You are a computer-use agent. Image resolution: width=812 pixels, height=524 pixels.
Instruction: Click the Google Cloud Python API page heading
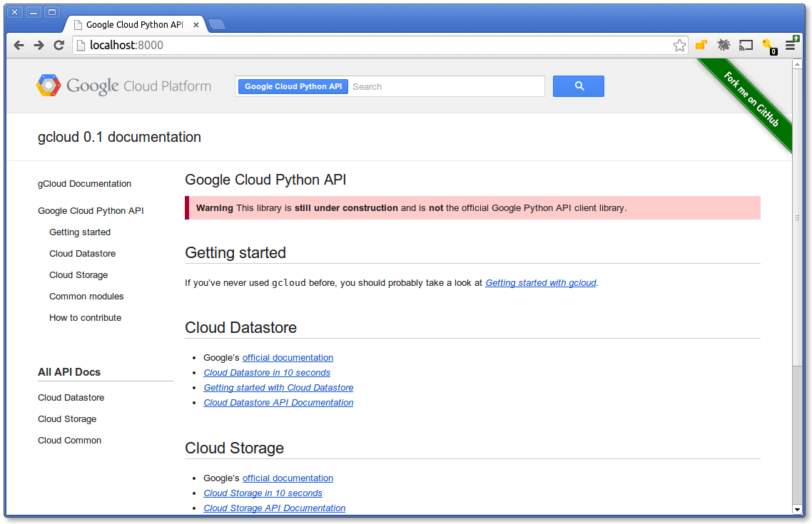click(265, 180)
